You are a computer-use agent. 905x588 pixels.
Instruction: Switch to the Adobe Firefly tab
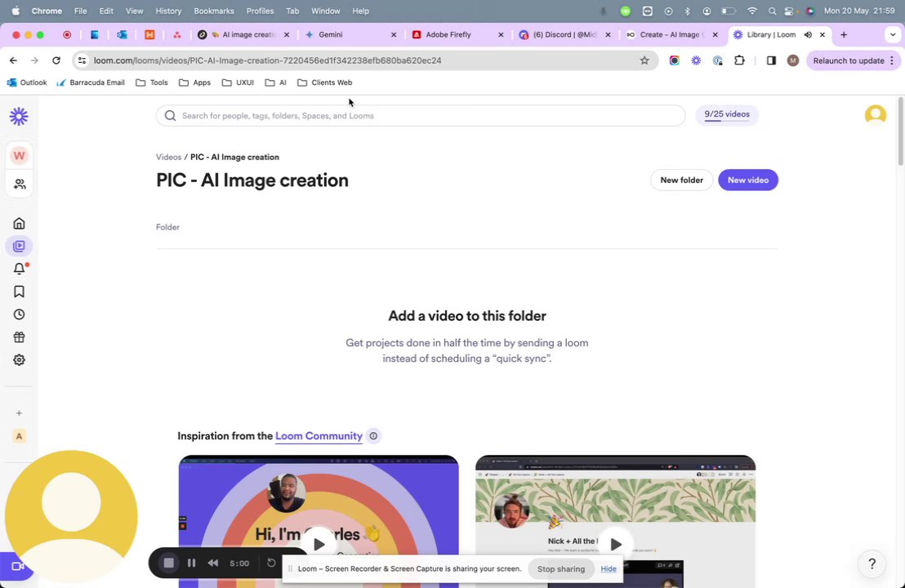click(457, 34)
